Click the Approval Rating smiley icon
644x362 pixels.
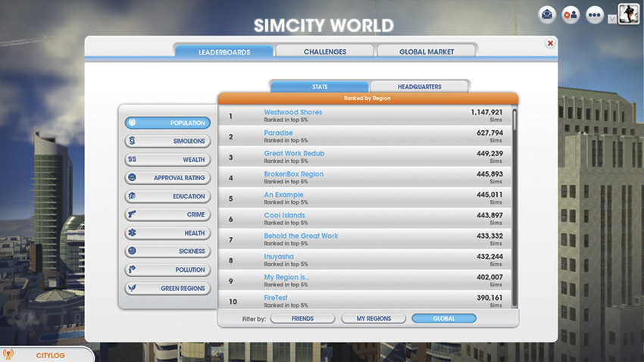[132, 177]
